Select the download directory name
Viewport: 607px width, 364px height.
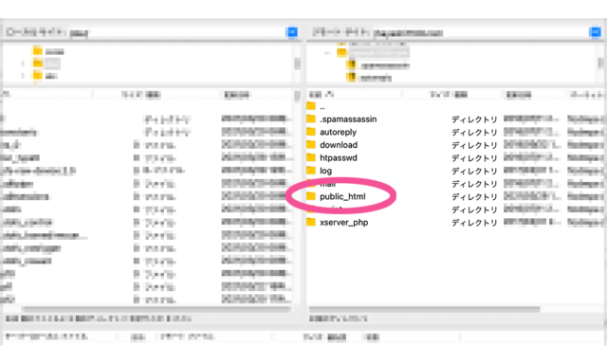tap(339, 145)
